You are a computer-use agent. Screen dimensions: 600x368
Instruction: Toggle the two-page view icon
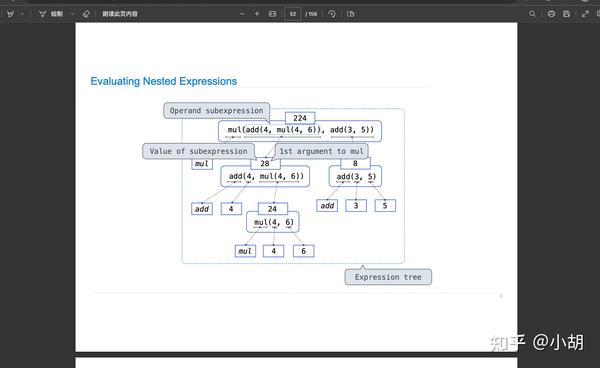pyautogui.click(x=351, y=14)
